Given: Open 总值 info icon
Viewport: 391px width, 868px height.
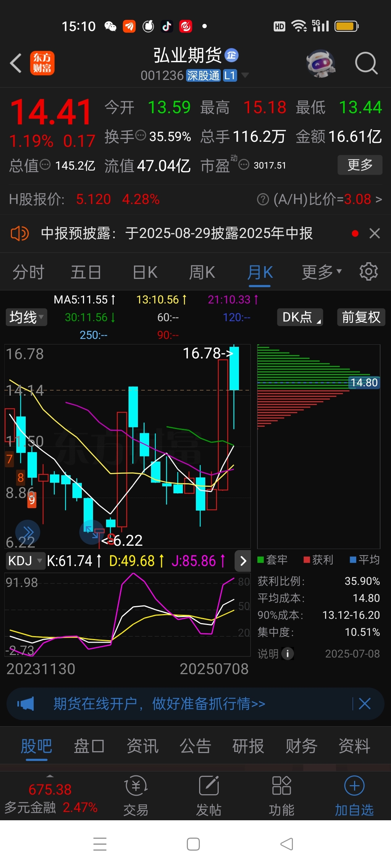Looking at the screenshot, I should click(45, 165).
